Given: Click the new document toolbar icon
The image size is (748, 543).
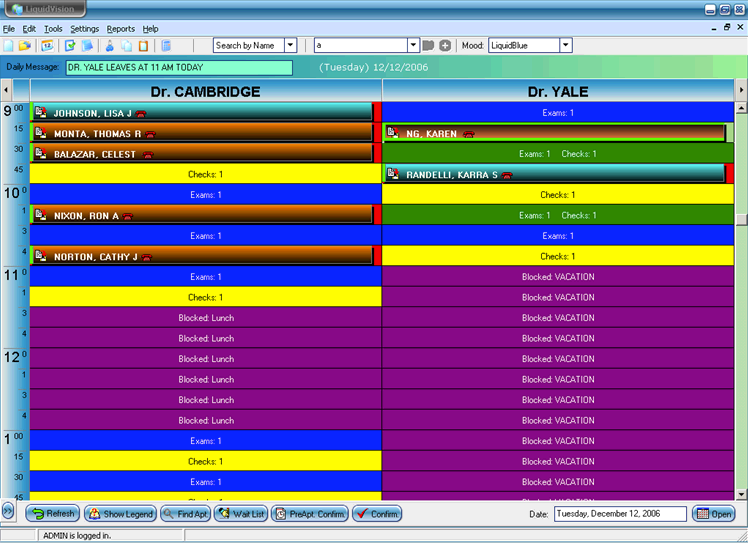Looking at the screenshot, I should click(x=9, y=46).
